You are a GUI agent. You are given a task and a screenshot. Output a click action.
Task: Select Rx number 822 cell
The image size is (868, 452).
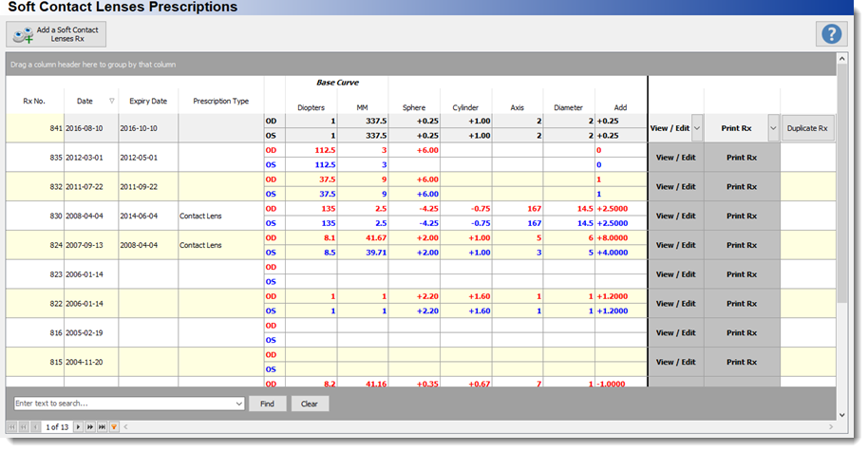pos(34,304)
